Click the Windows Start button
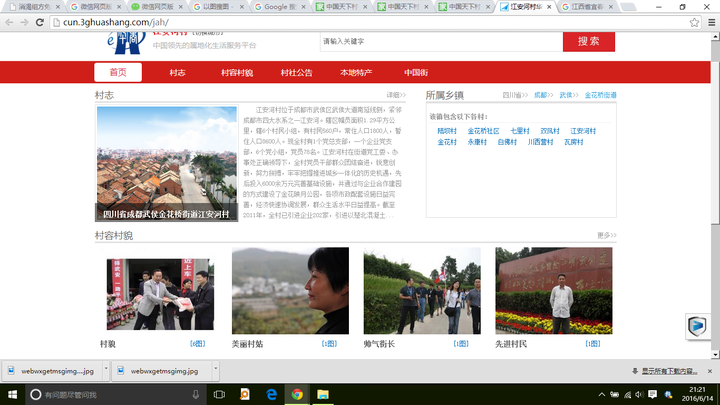The image size is (720, 405). (11, 395)
